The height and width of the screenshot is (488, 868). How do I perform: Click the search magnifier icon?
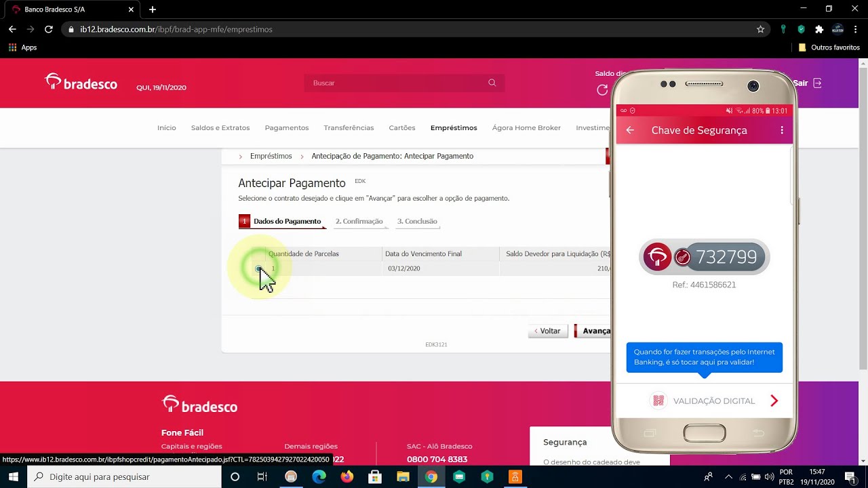[x=492, y=83]
